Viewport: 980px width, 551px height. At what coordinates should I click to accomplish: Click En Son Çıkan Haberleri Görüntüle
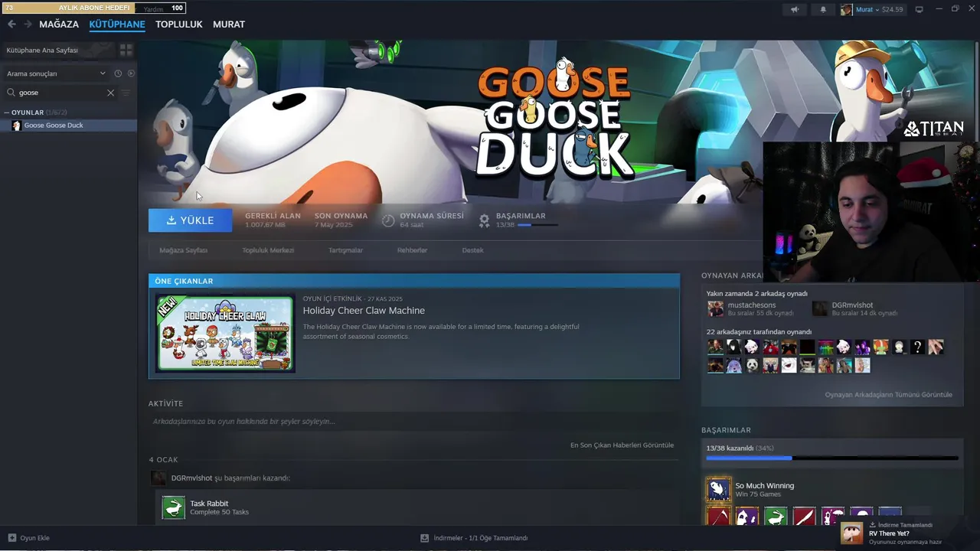(x=622, y=445)
